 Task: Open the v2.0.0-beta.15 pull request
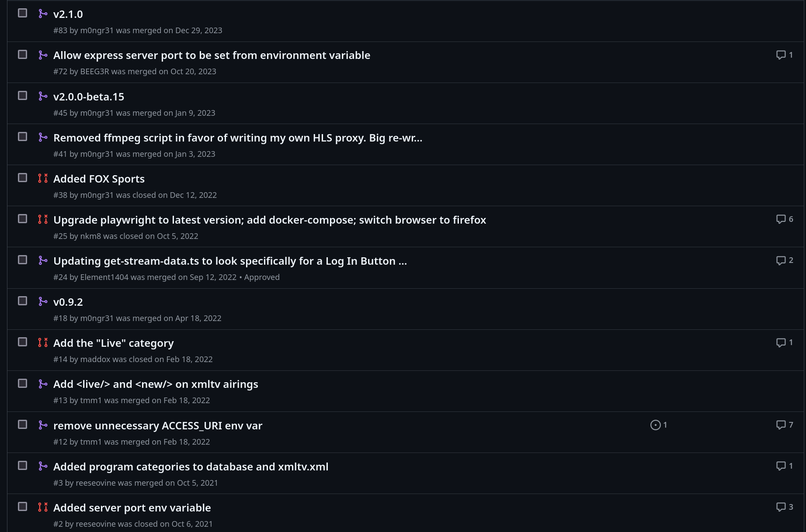(x=89, y=97)
